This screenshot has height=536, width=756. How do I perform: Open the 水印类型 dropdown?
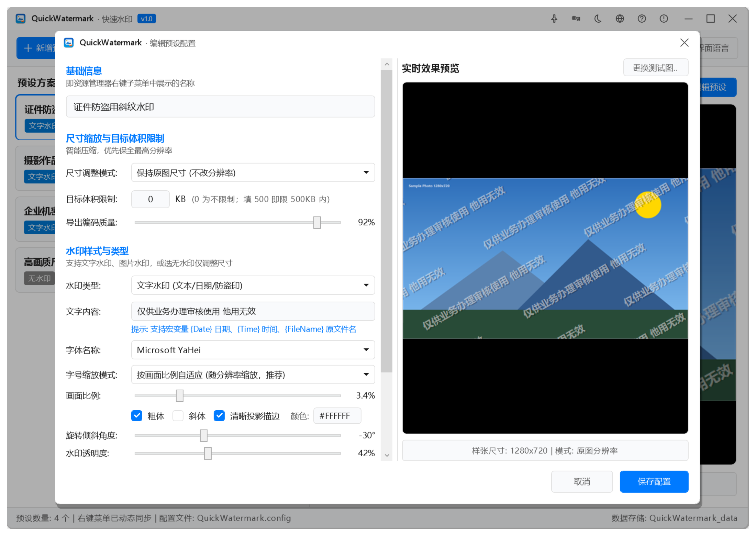click(253, 285)
